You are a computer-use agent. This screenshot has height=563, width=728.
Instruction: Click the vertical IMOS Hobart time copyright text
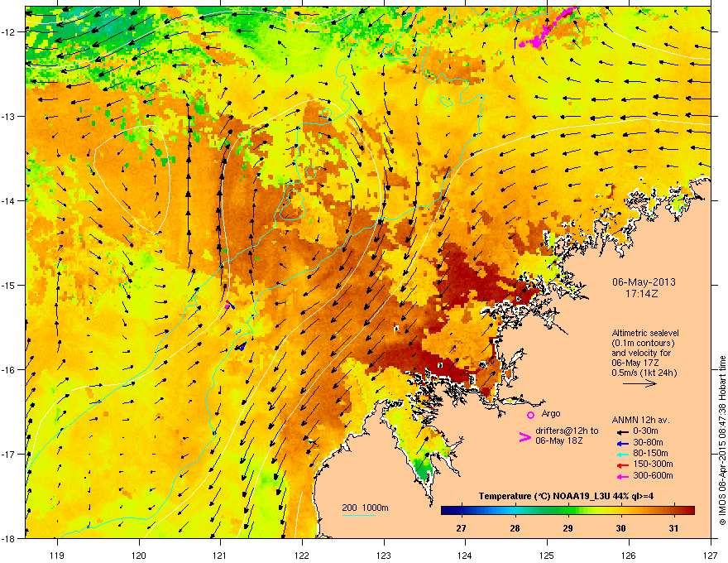coord(722,440)
